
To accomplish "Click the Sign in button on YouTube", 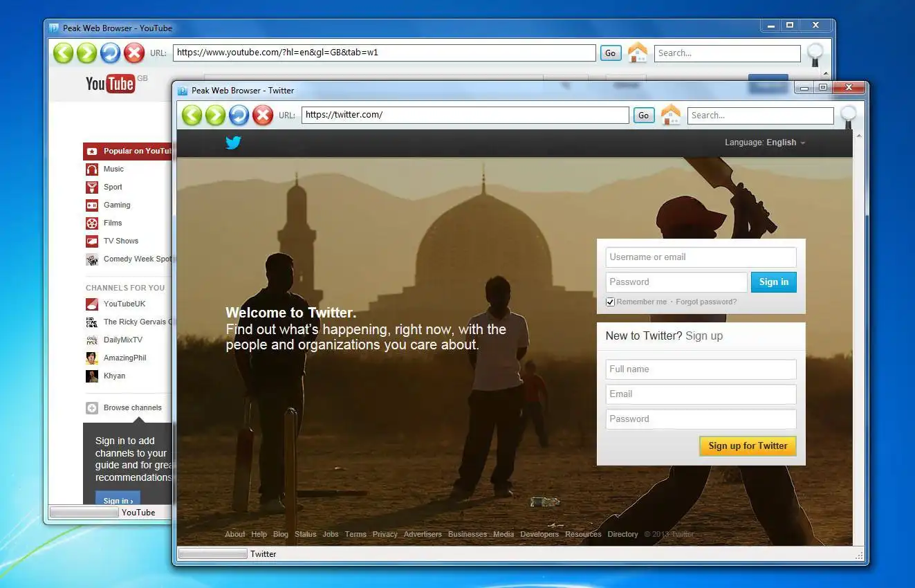I will click(118, 499).
